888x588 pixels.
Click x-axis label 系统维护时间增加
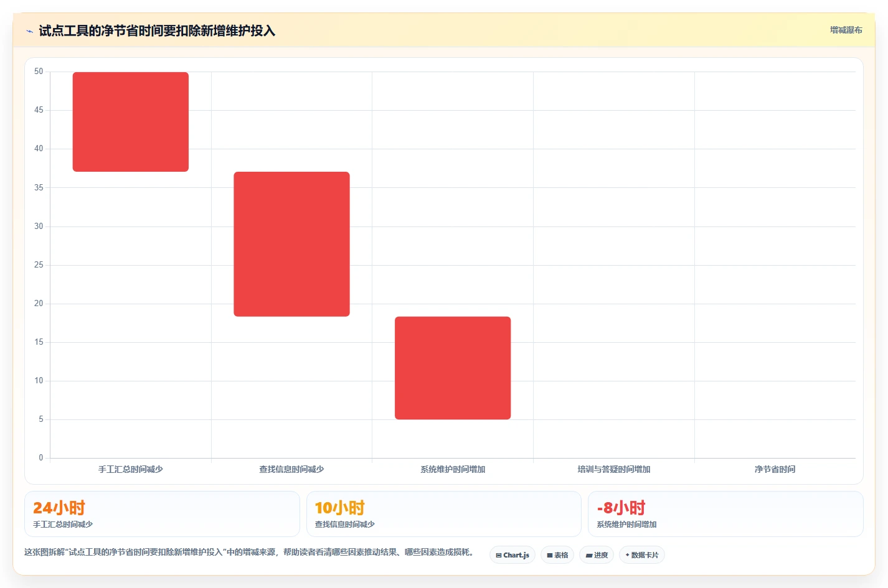click(453, 469)
